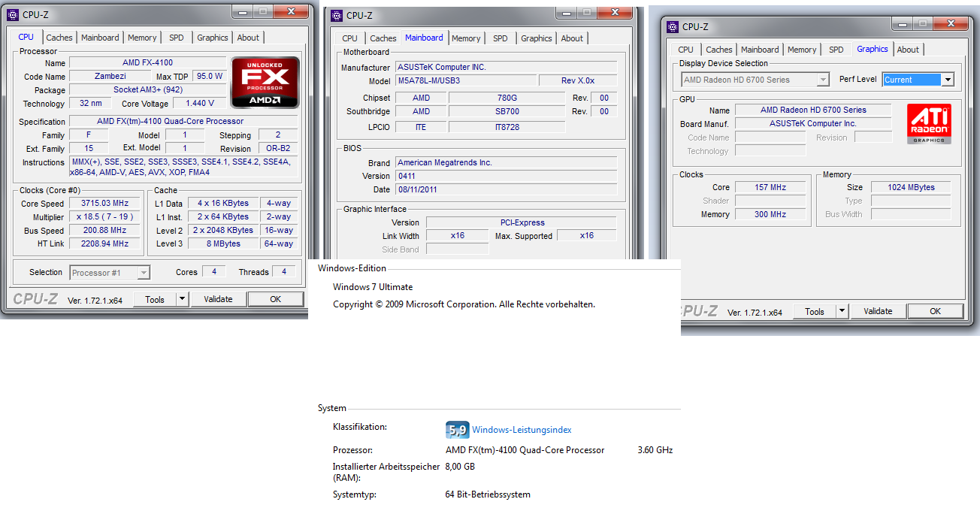Click OK in the left CPU-Z window
The width and height of the screenshot is (980, 508).
pos(276,299)
